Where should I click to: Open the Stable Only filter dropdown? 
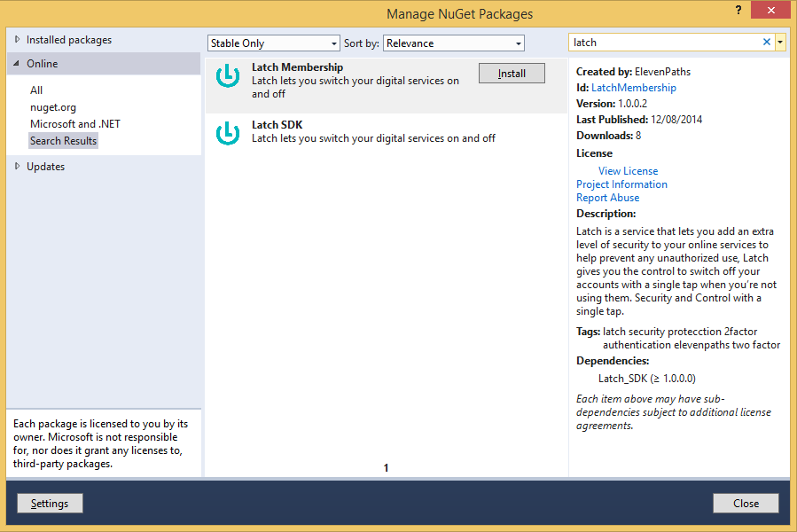273,43
